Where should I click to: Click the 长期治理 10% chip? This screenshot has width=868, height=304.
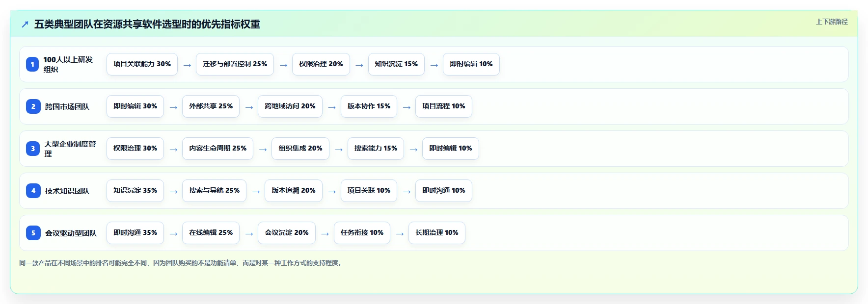click(x=436, y=233)
